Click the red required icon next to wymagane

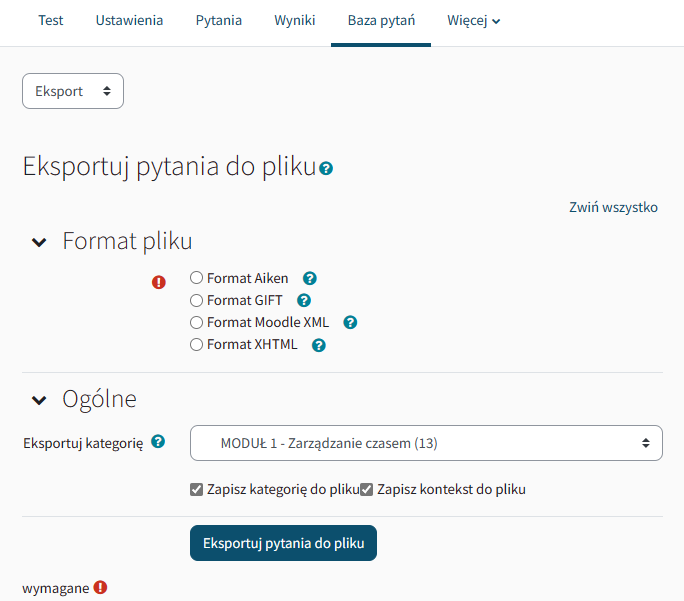pos(100,587)
